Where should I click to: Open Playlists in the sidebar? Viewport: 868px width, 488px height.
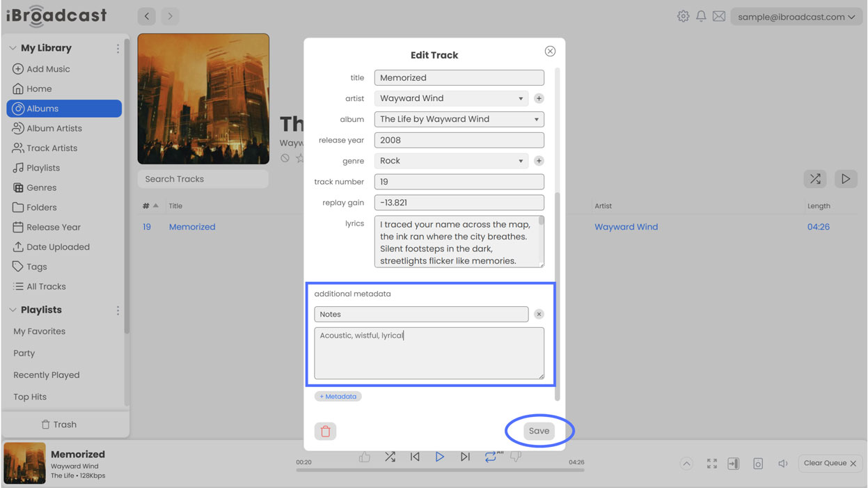(x=43, y=168)
